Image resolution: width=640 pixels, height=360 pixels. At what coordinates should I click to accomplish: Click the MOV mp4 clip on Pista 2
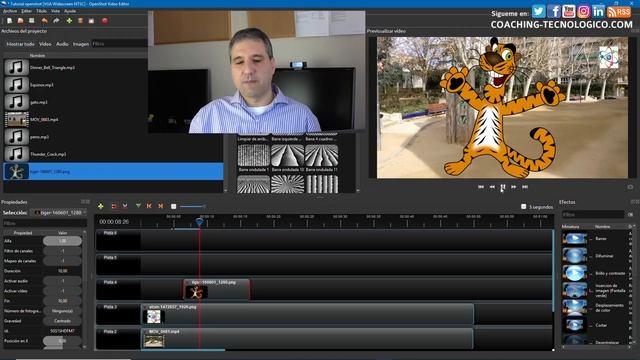[307, 339]
